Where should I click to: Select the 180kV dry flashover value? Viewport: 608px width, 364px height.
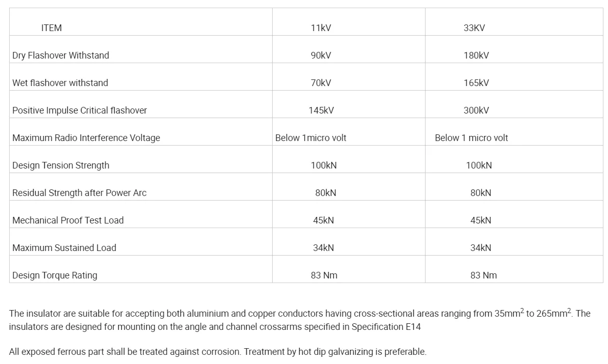pyautogui.click(x=476, y=55)
